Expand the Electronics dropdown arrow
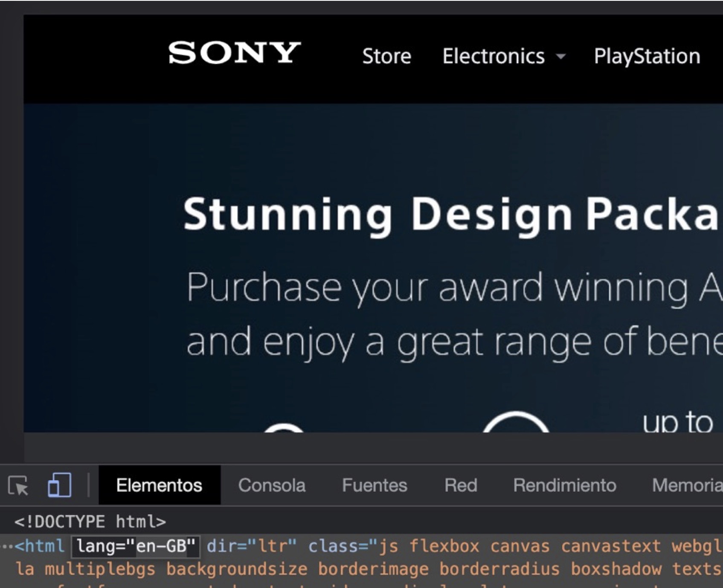The width and height of the screenshot is (723, 588). point(561,57)
